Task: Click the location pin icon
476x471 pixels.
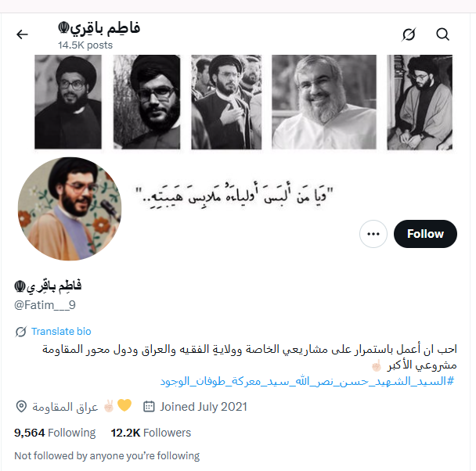Action: [21, 406]
